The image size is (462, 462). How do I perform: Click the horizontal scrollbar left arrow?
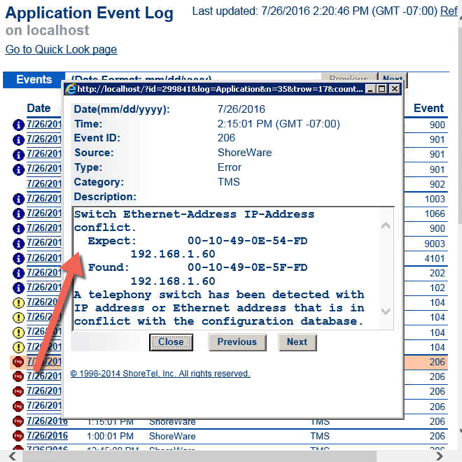[12, 456]
